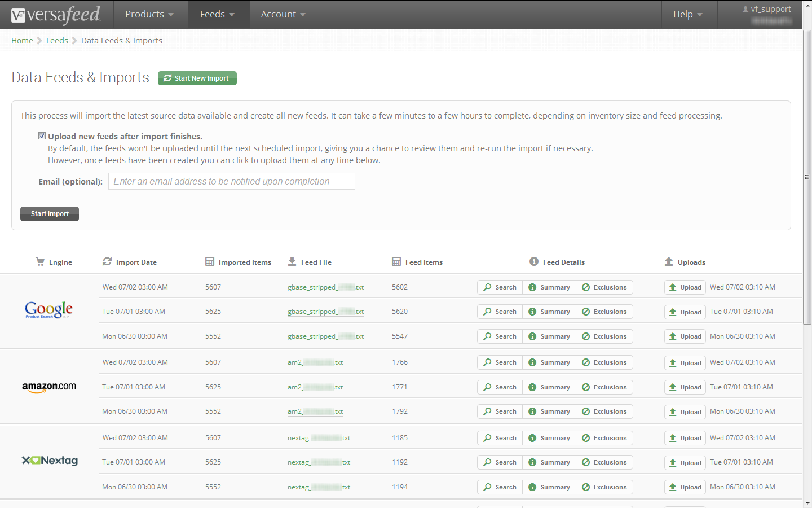Upload the Amazon feed with 1792 items
This screenshot has width=812, height=508.
coord(685,412)
